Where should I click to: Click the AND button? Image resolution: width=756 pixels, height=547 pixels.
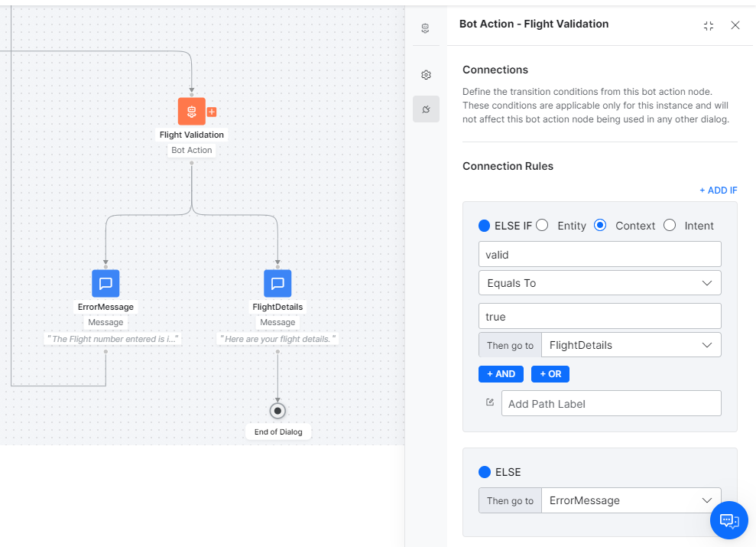pos(501,373)
